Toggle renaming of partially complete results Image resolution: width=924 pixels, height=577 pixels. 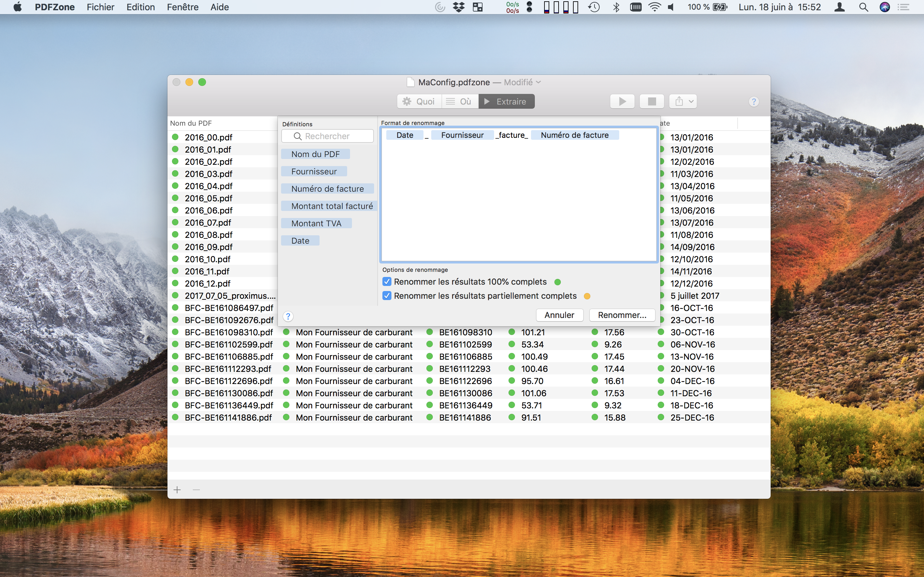point(387,296)
